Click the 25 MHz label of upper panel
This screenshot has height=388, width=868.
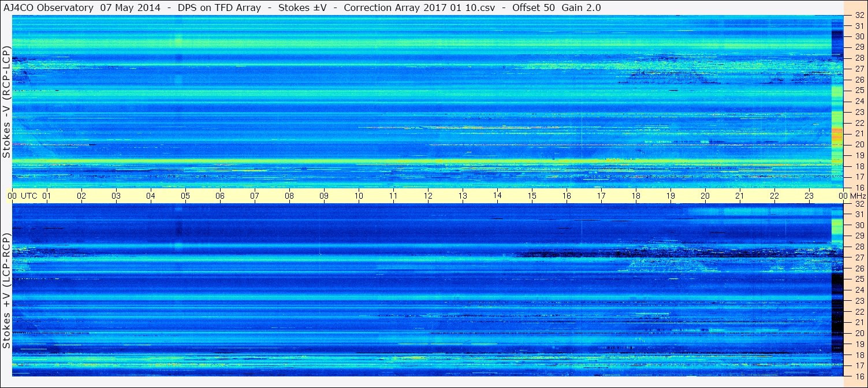[859, 91]
